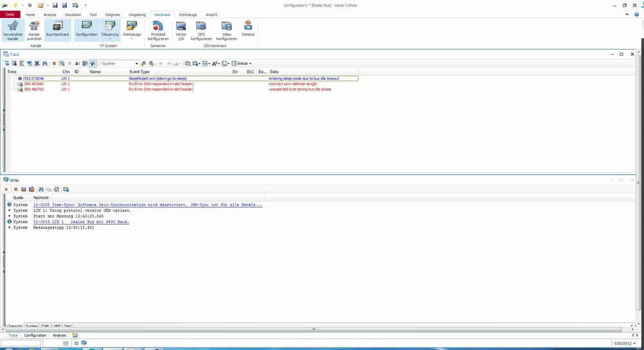The image size is (644, 350).
Task: Click the Bus-Hardware ribbon button
Action: coord(57,29)
